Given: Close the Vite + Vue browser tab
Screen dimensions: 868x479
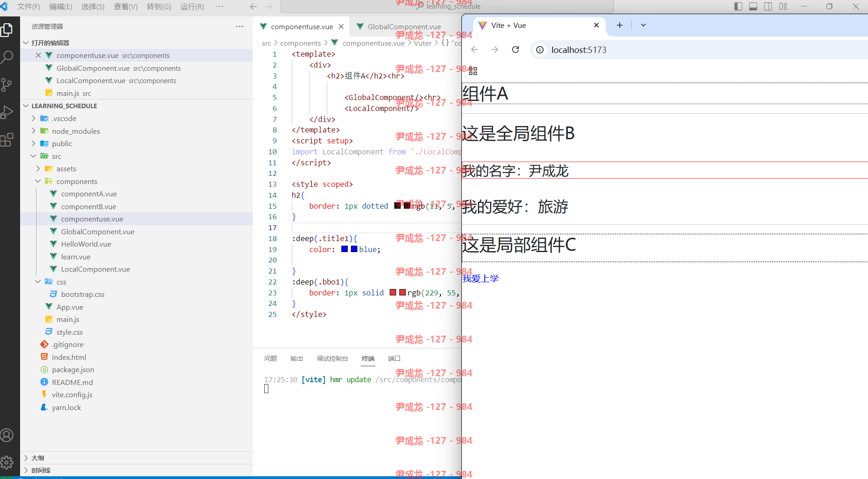Looking at the screenshot, I should coord(596,25).
